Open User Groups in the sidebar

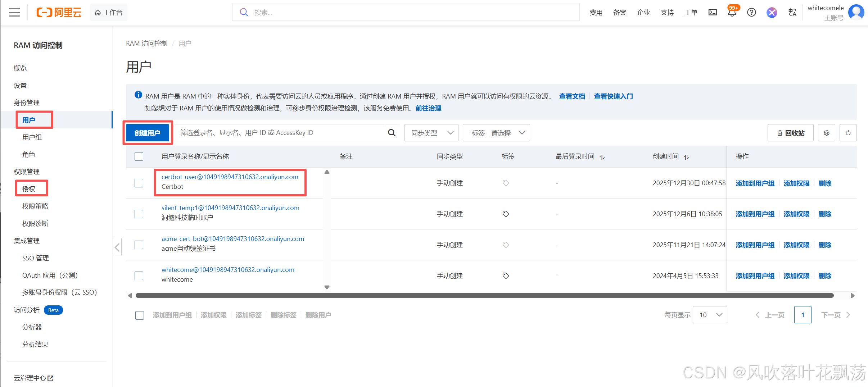[32, 137]
